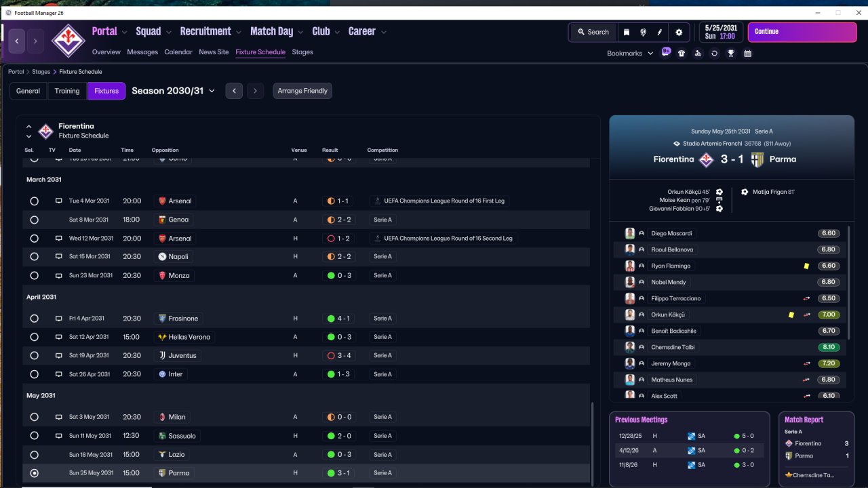The image size is (868, 488).
Task: Click the goal ball icon beside Matija Frigan
Action: pos(745,192)
